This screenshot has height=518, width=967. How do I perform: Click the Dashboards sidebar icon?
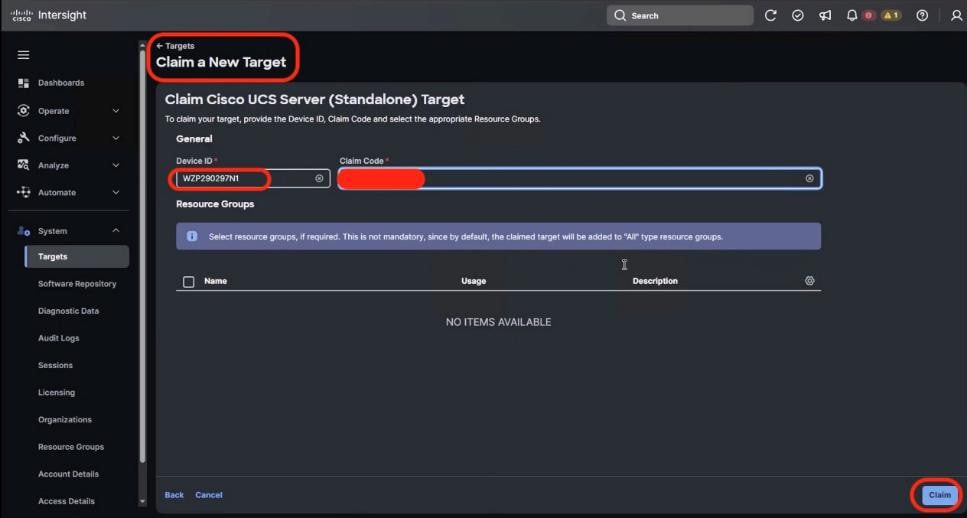(x=23, y=83)
